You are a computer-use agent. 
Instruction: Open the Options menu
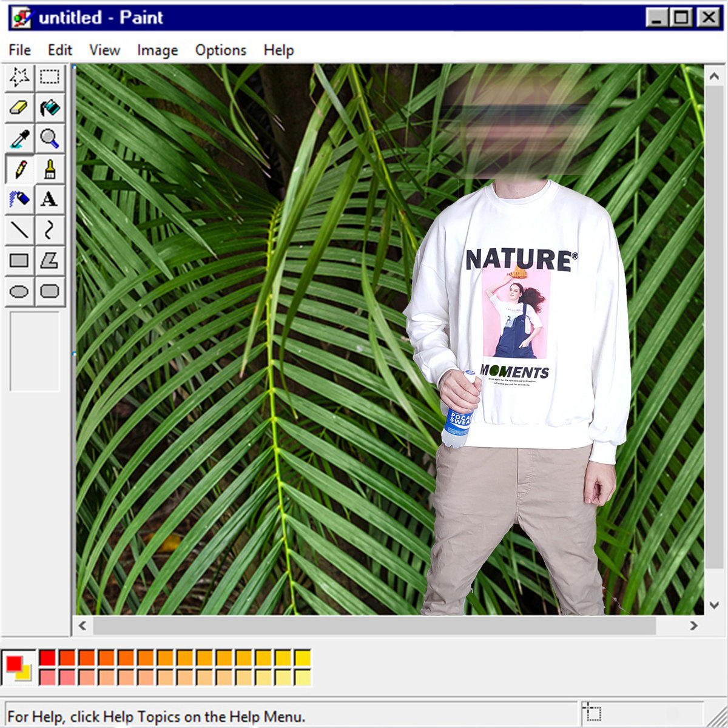pyautogui.click(x=220, y=50)
